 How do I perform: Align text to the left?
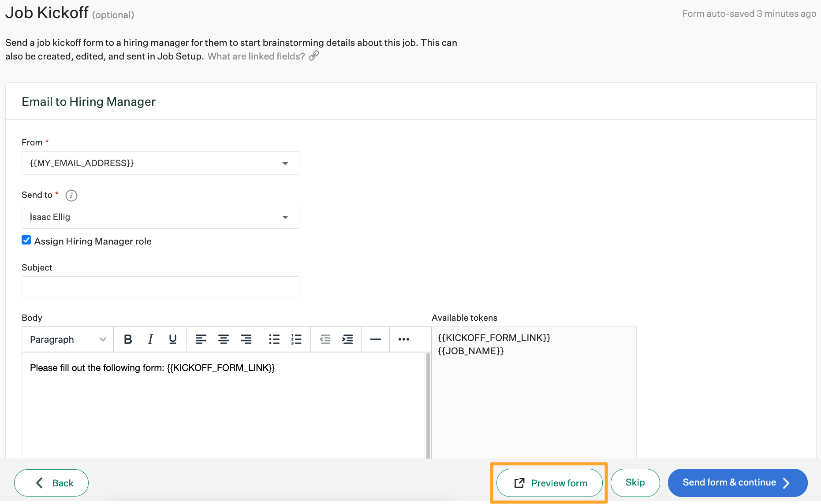coord(202,339)
